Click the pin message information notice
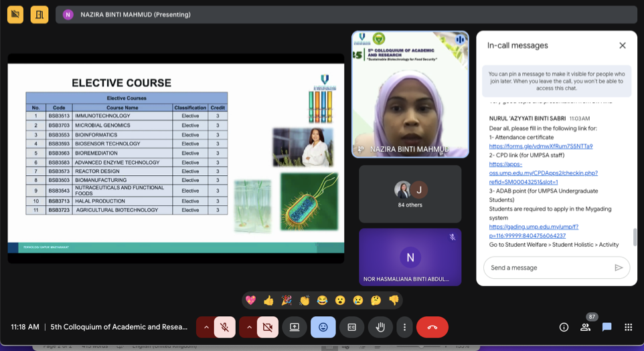 [x=556, y=81]
